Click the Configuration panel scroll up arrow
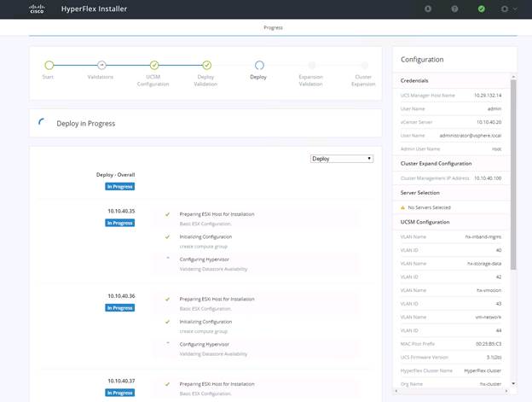This screenshot has height=402, width=532. tap(513, 77)
